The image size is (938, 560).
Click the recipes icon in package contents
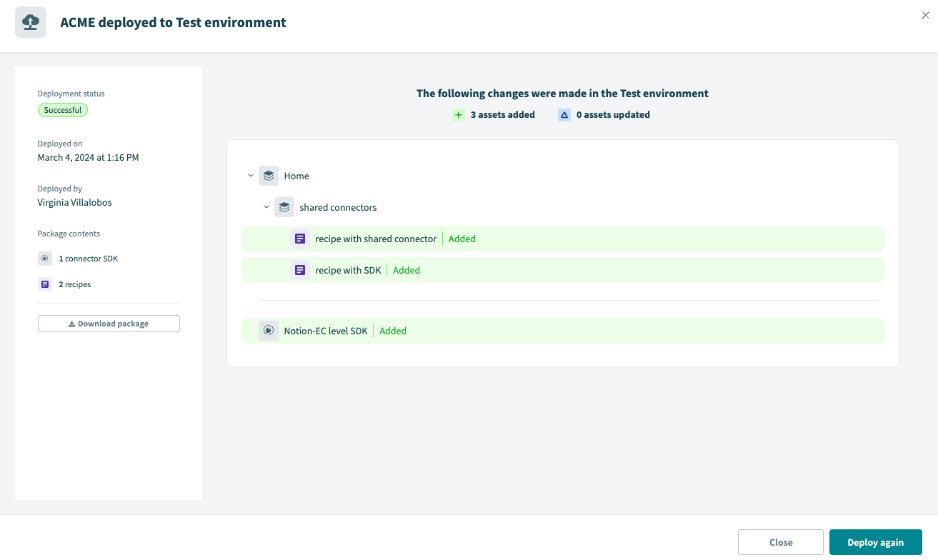[45, 284]
